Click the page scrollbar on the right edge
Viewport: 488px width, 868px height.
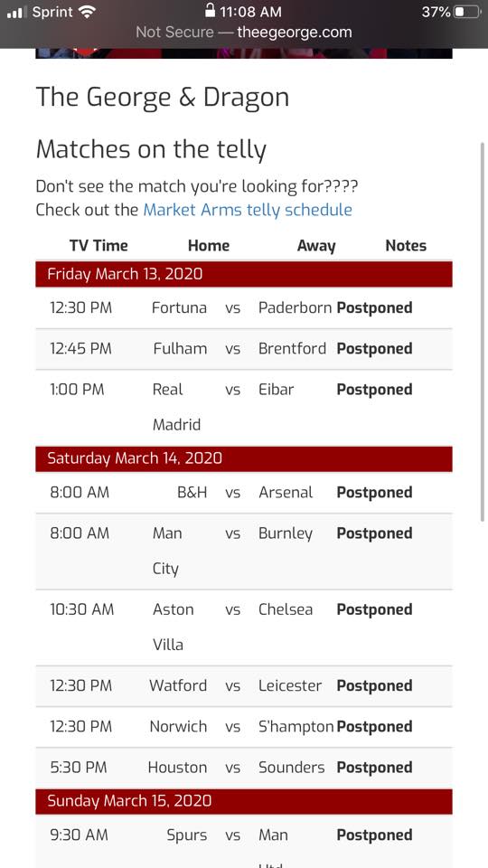pos(483,331)
